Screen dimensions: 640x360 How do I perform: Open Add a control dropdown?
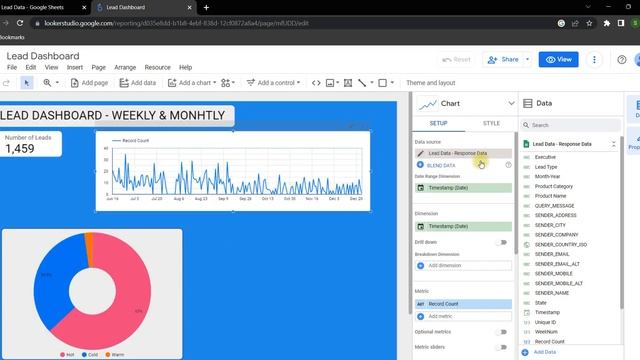273,83
